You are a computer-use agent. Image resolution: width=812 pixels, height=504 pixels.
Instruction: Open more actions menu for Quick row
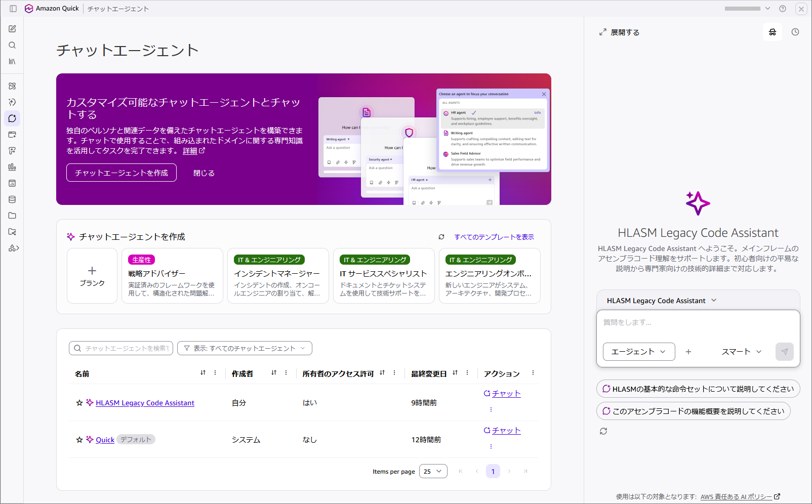tap(491, 446)
